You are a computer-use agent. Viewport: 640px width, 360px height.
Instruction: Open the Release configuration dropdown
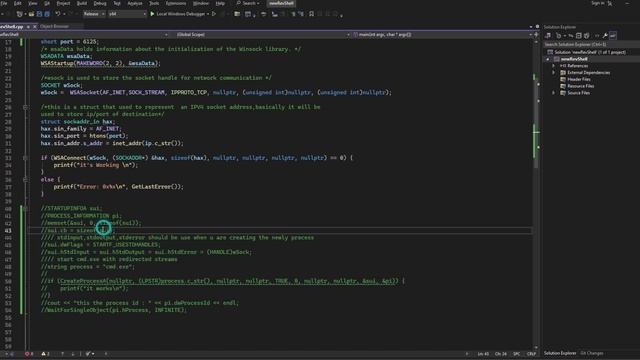94,14
